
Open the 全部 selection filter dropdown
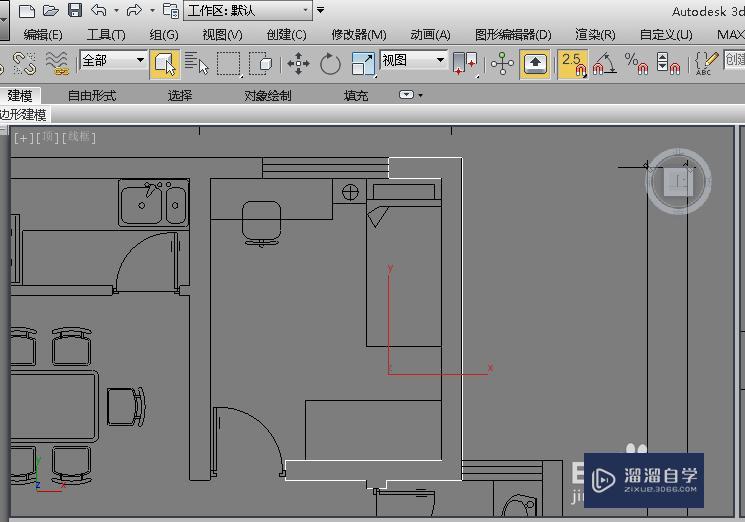(x=113, y=60)
